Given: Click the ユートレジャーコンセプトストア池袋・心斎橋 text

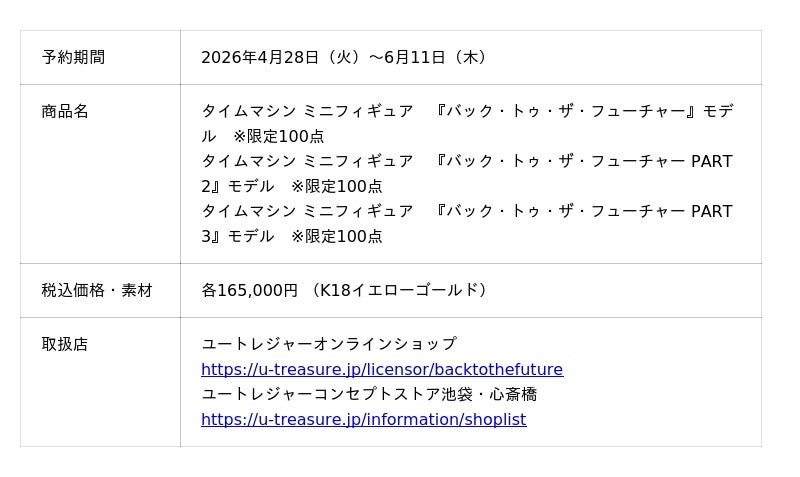Looking at the screenshot, I should 369,394.
